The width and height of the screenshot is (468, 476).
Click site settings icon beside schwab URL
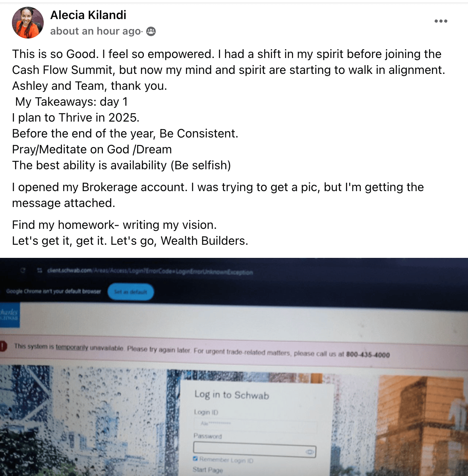tap(39, 270)
